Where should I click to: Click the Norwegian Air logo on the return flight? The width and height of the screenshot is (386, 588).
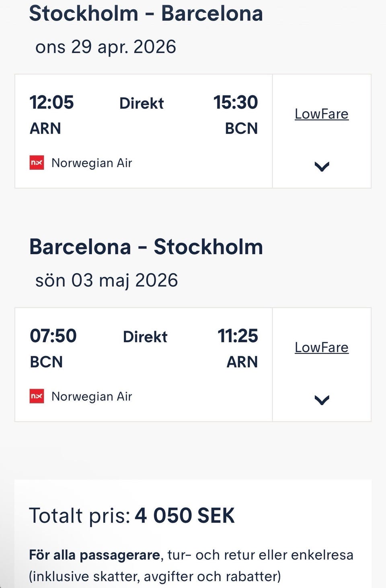pyautogui.click(x=37, y=396)
